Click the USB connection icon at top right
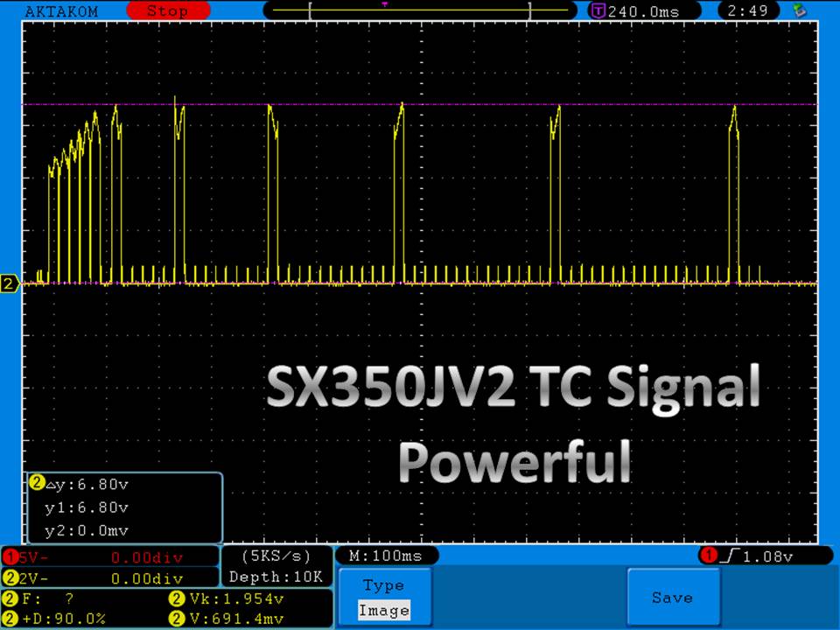 [799, 11]
